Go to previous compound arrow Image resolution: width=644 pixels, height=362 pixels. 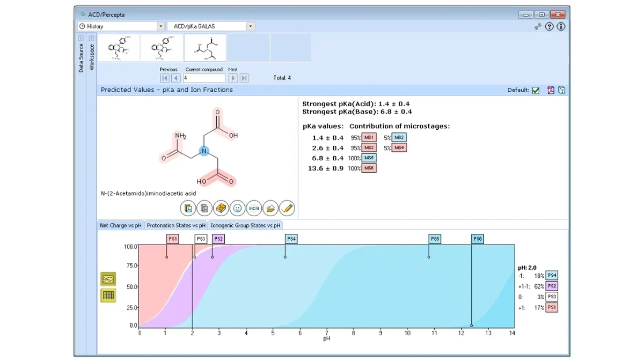click(175, 78)
